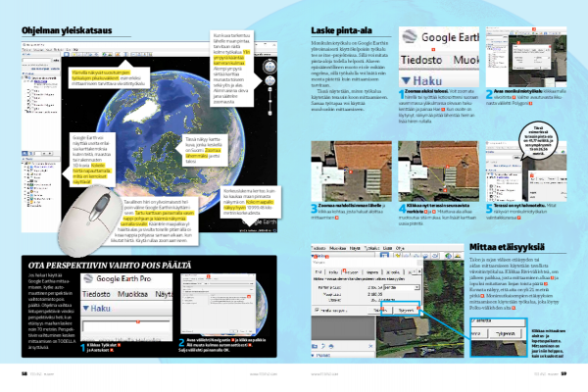Click Google Earth logo in step 1 crop
Image resolution: width=588 pixels, height=392 pixels.
tap(409, 36)
